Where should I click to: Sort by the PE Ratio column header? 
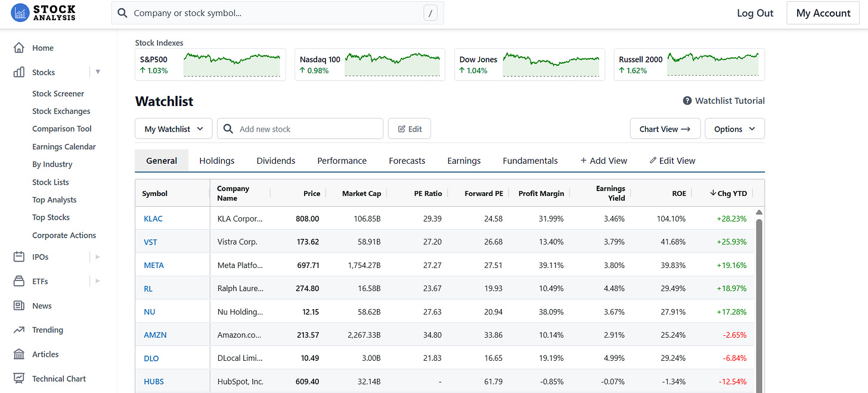click(428, 193)
